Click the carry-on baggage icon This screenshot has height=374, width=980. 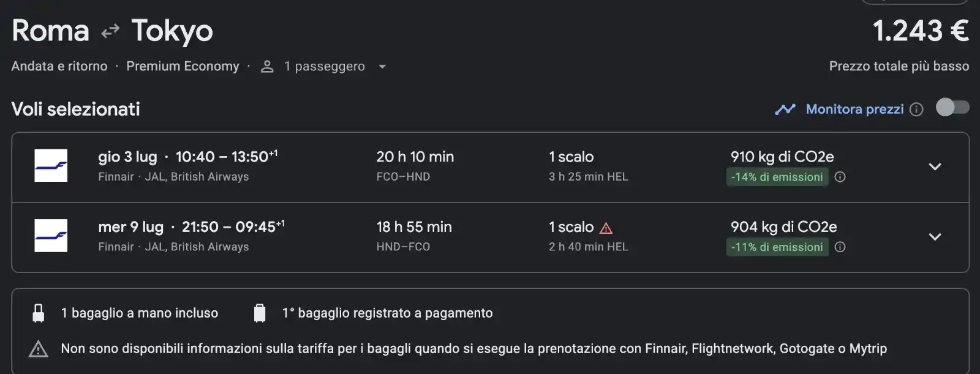(x=39, y=313)
